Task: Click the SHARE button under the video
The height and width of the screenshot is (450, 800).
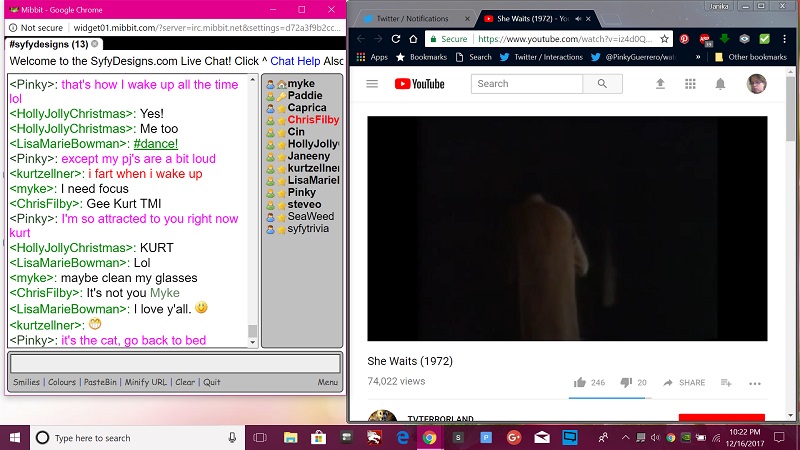Action: (684, 383)
